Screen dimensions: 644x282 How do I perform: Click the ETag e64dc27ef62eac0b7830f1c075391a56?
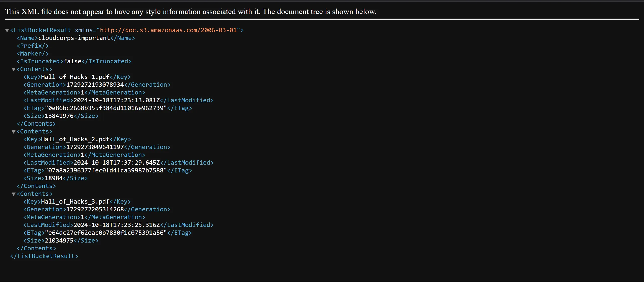coord(106,233)
